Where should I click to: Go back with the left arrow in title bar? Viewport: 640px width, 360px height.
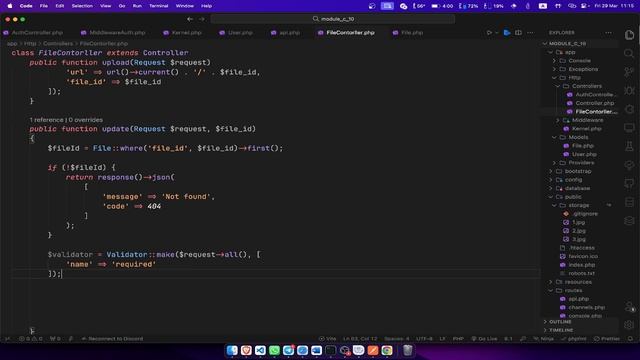pyautogui.click(x=190, y=19)
